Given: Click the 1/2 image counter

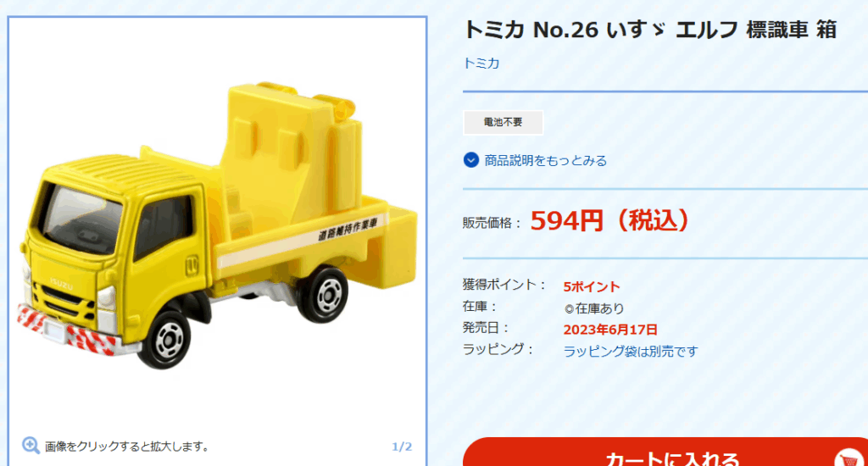Looking at the screenshot, I should (402, 447).
